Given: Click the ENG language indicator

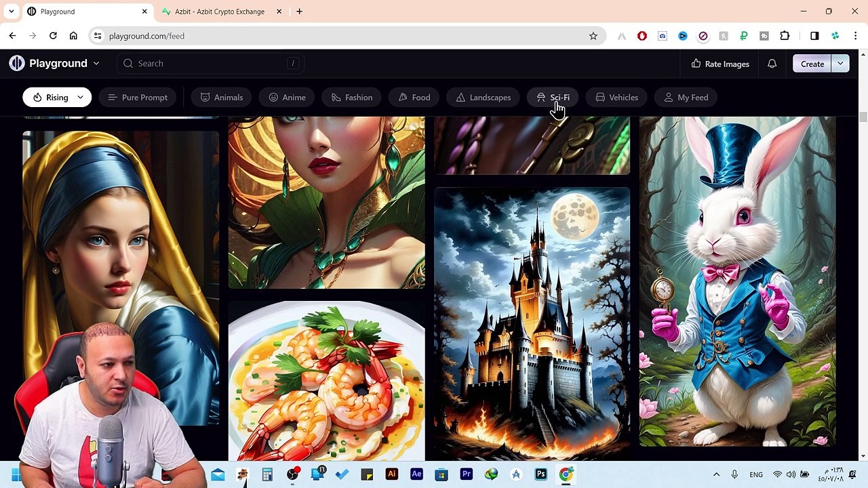Looking at the screenshot, I should [x=756, y=474].
